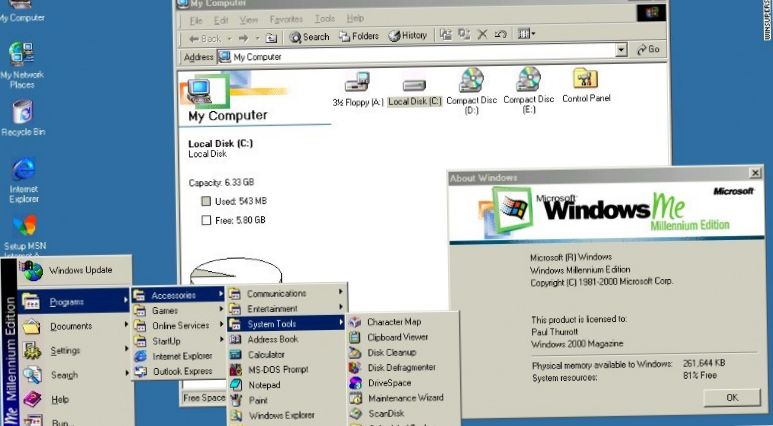Viewport: 773px width, 426px height.
Task: Open the Favorites menu
Action: point(286,19)
